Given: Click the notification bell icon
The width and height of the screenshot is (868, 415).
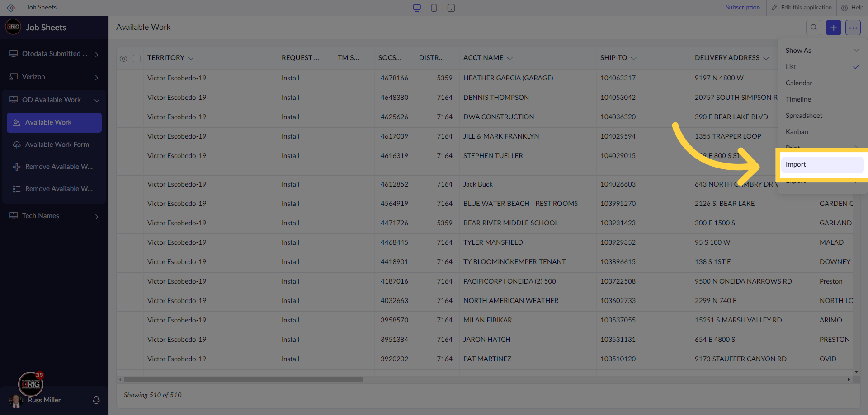Looking at the screenshot, I should [x=96, y=400].
